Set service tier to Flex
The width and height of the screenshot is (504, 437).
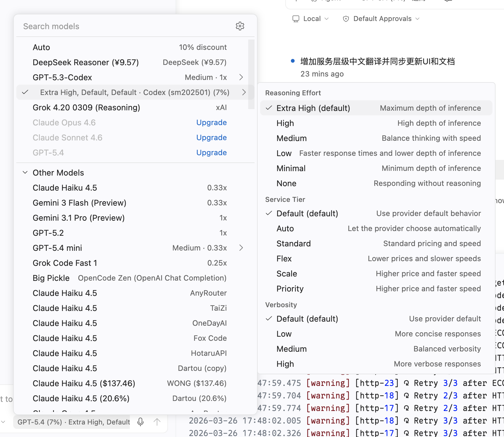[x=376, y=258]
